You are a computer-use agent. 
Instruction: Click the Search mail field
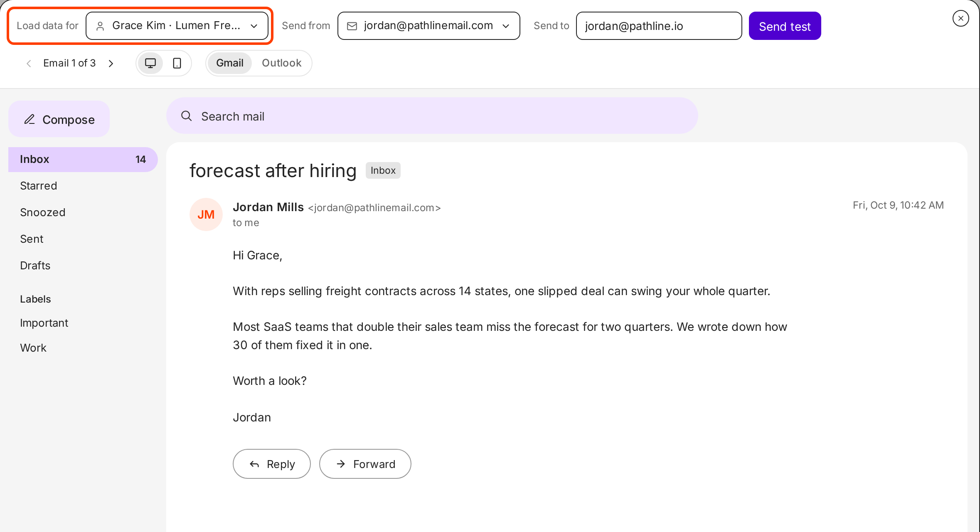(x=432, y=116)
